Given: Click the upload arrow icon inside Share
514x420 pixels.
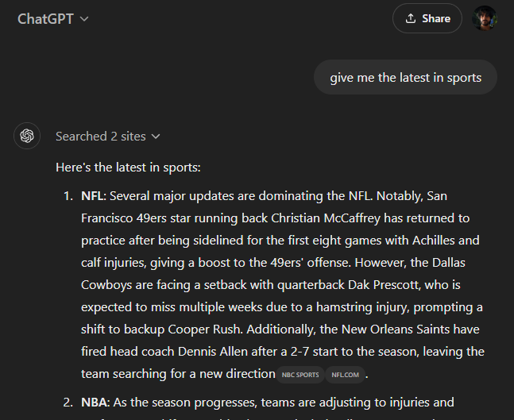Looking at the screenshot, I should (x=411, y=18).
